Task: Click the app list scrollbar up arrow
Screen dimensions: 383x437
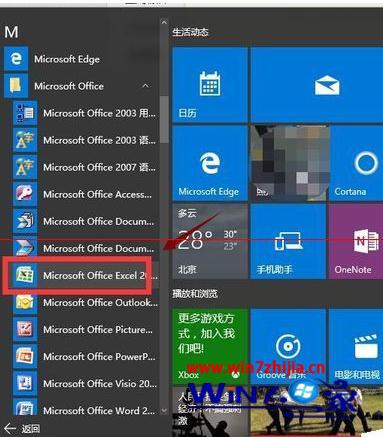Action: click(164, 23)
